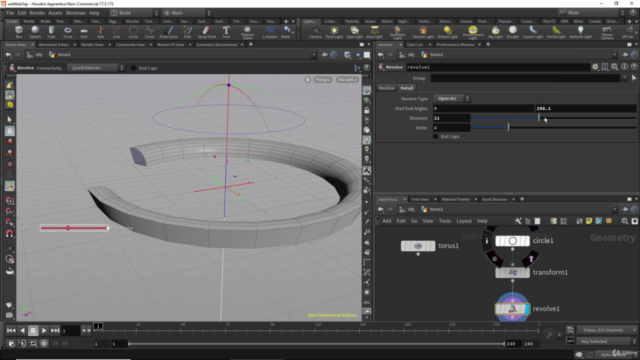This screenshot has height=360, width=640.
Task: Open the No cam dropdown
Action: 347,80
